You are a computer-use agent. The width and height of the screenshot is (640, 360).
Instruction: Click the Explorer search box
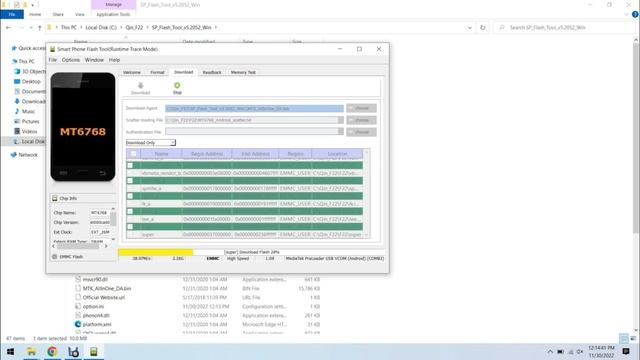coord(565,27)
